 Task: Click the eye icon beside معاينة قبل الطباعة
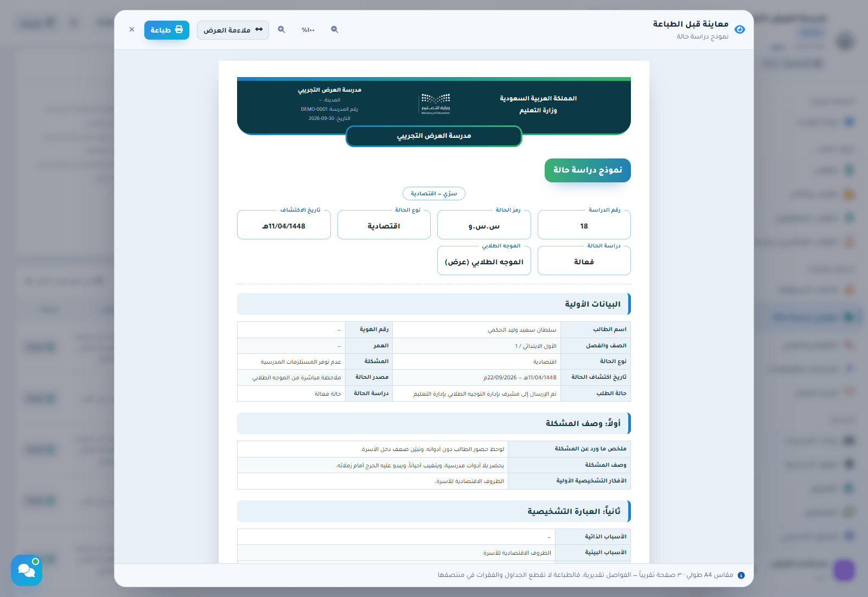click(739, 29)
